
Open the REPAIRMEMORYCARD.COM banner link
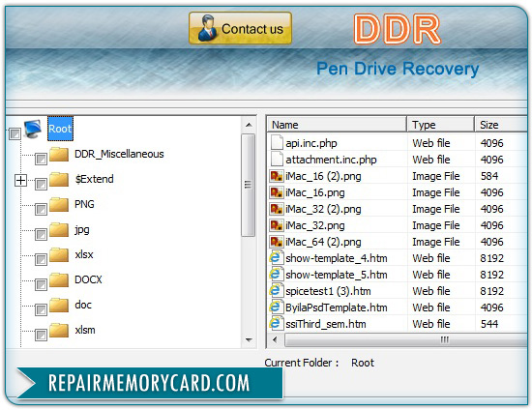click(149, 383)
